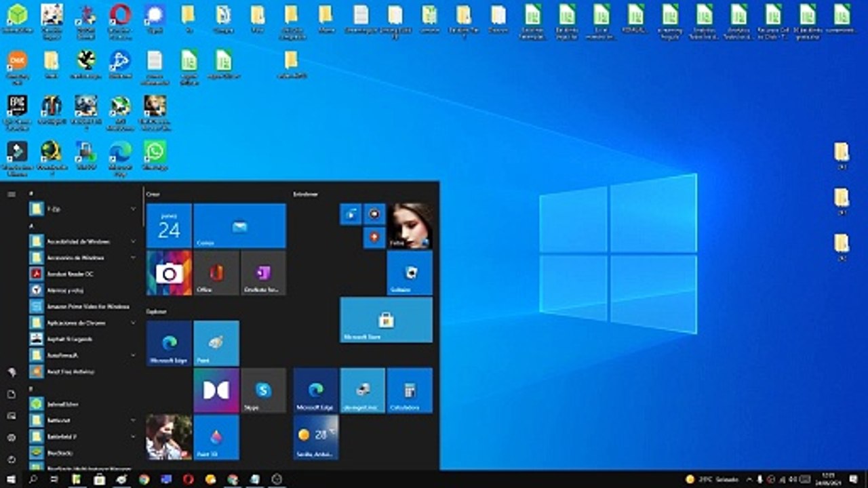
Task: Launch Asphalt 9 Legends from app list
Action: 84,339
